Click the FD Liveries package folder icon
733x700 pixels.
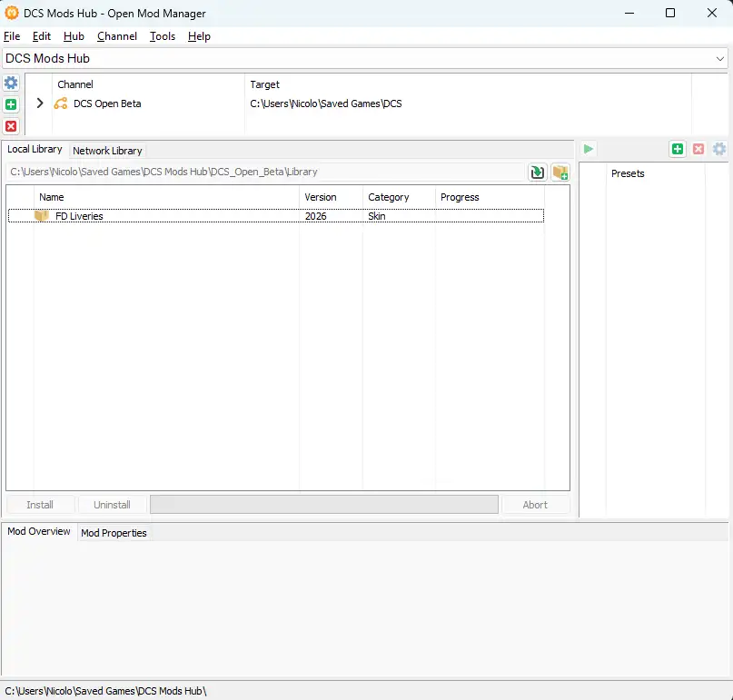(x=42, y=216)
